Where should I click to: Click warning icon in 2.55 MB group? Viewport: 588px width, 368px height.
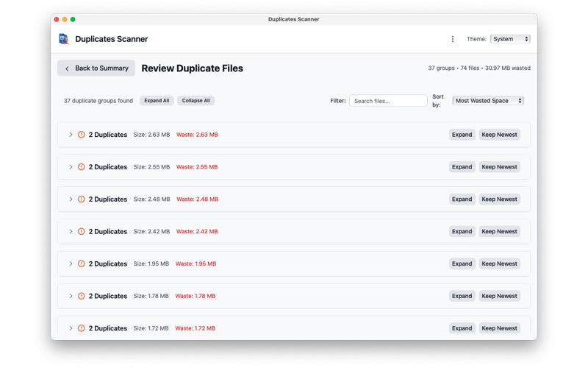[x=82, y=167]
